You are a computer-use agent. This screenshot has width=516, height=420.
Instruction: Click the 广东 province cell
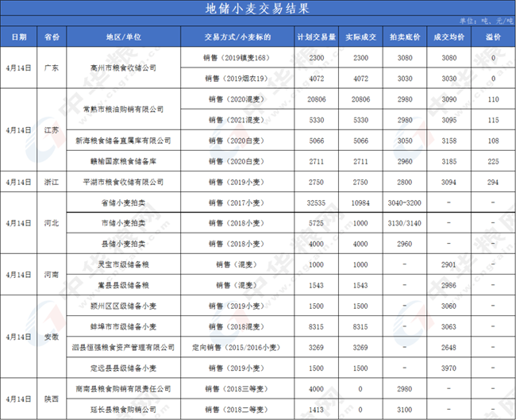tap(52, 68)
